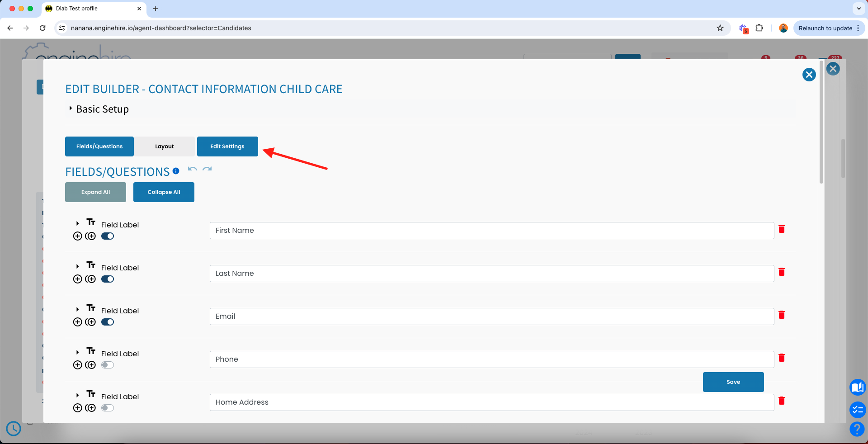Close the Edit Builder dialog with X
868x444 pixels.
click(809, 75)
